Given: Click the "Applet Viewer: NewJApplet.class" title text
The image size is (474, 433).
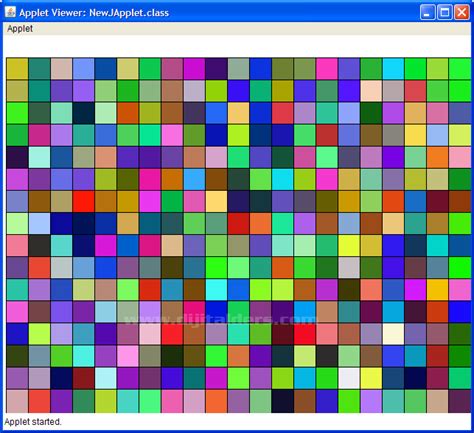Looking at the screenshot, I should click(94, 13).
